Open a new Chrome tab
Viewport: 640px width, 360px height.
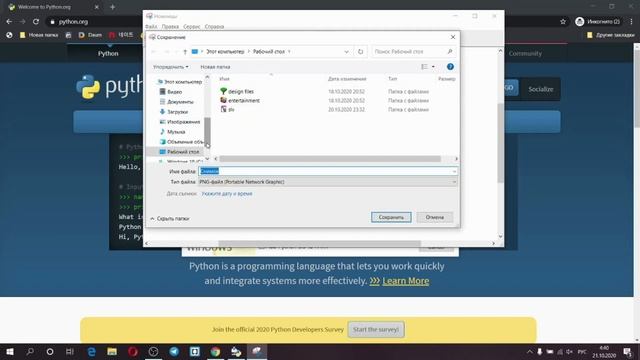coord(112,7)
